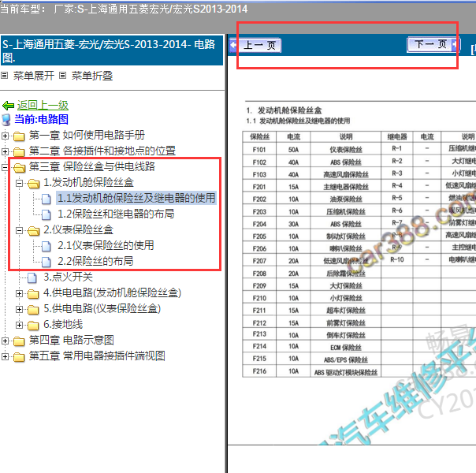Image resolution: width=476 pixels, height=473 pixels.
Task: Open 2.2保险丝的布局
Action: pos(95,262)
